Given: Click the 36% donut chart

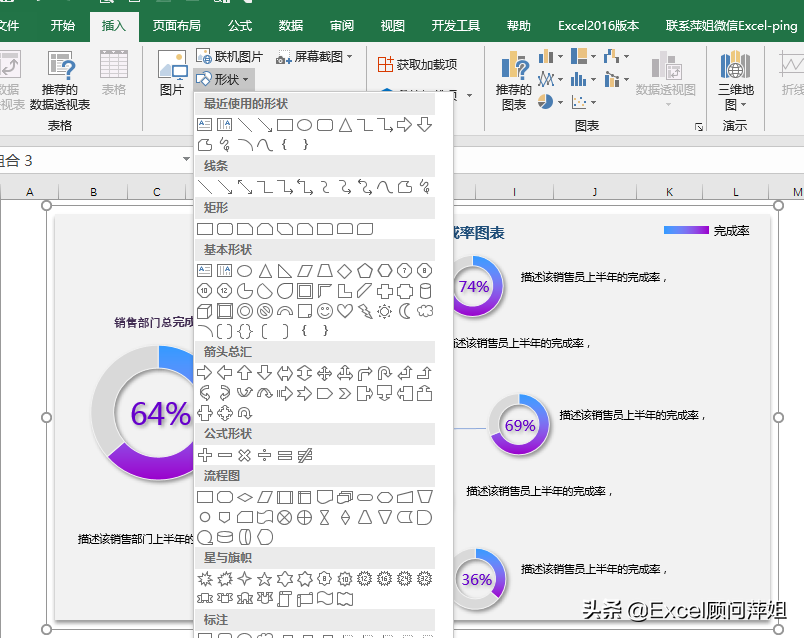Looking at the screenshot, I should 477,580.
